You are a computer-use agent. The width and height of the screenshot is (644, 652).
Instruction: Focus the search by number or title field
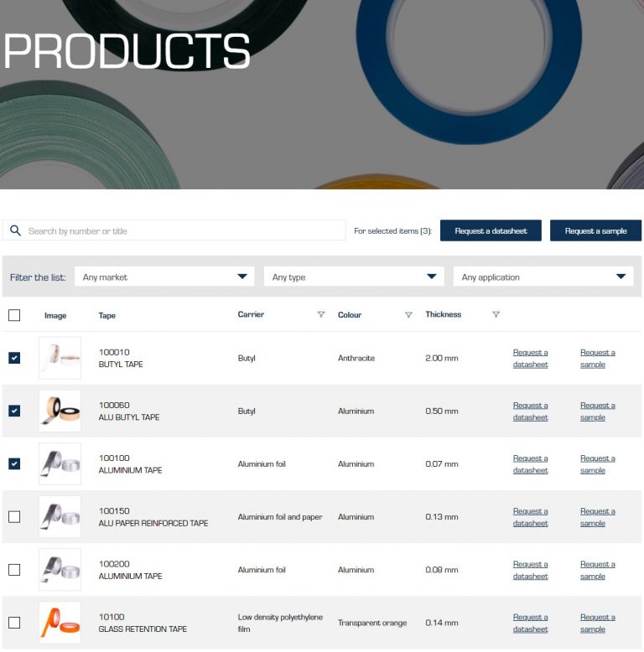coord(184,230)
